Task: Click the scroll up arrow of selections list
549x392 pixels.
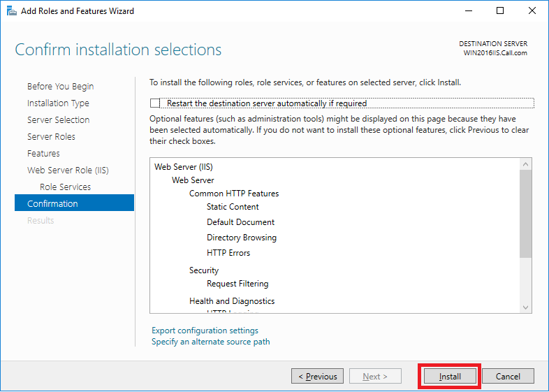Action: click(x=525, y=164)
